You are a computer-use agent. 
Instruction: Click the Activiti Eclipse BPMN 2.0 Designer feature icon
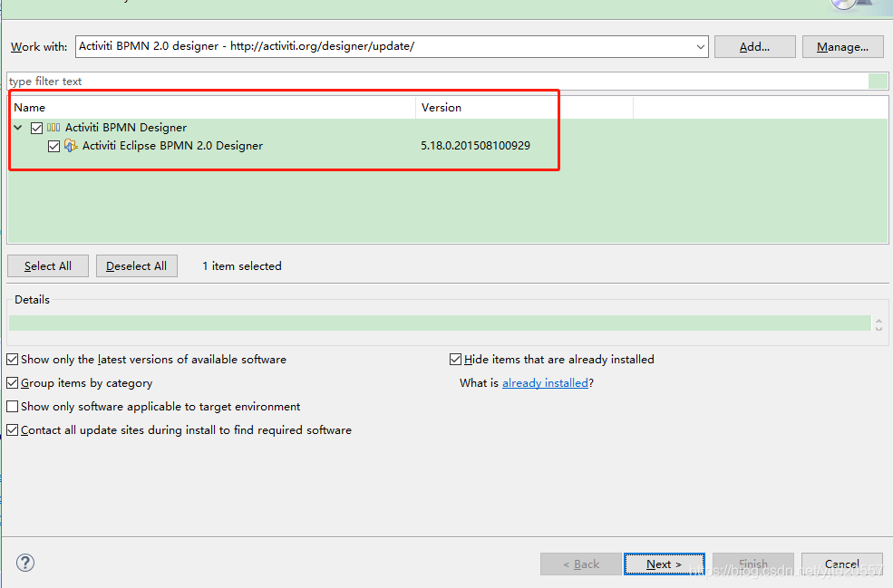point(71,146)
